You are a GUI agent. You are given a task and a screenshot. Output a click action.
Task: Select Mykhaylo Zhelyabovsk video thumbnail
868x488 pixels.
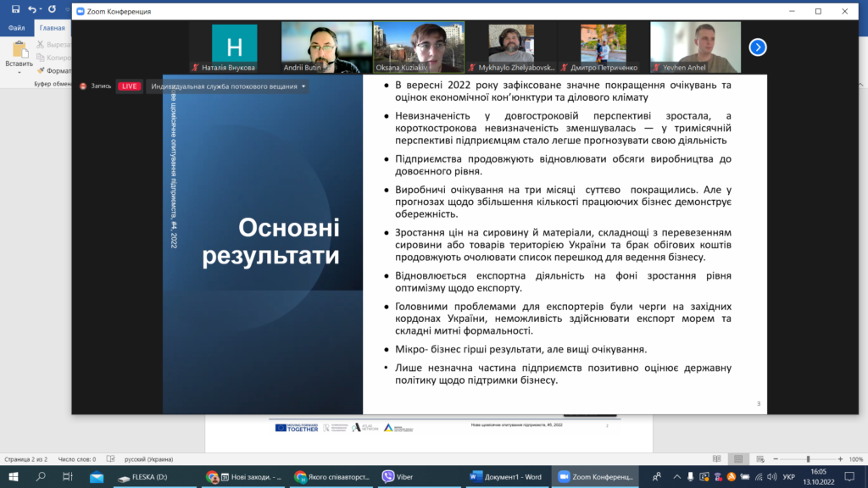click(511, 47)
